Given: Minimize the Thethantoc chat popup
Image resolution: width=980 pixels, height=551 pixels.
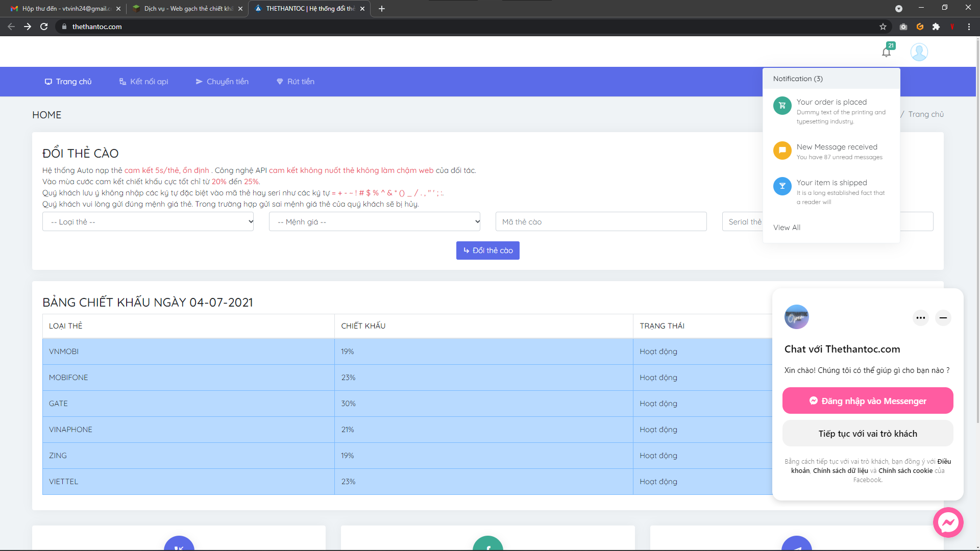Looking at the screenshot, I should tap(943, 318).
